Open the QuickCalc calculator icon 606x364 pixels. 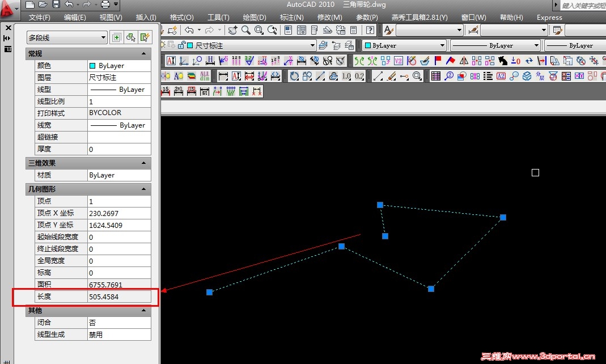353,30
